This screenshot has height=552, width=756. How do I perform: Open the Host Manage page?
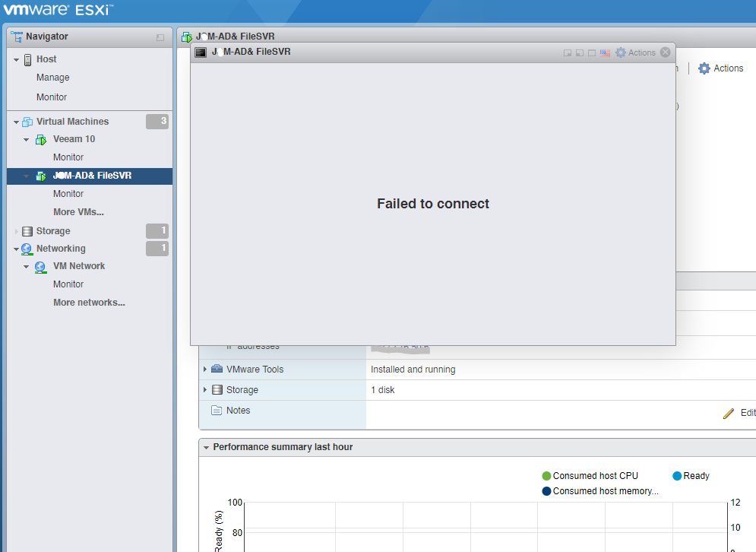click(x=52, y=77)
